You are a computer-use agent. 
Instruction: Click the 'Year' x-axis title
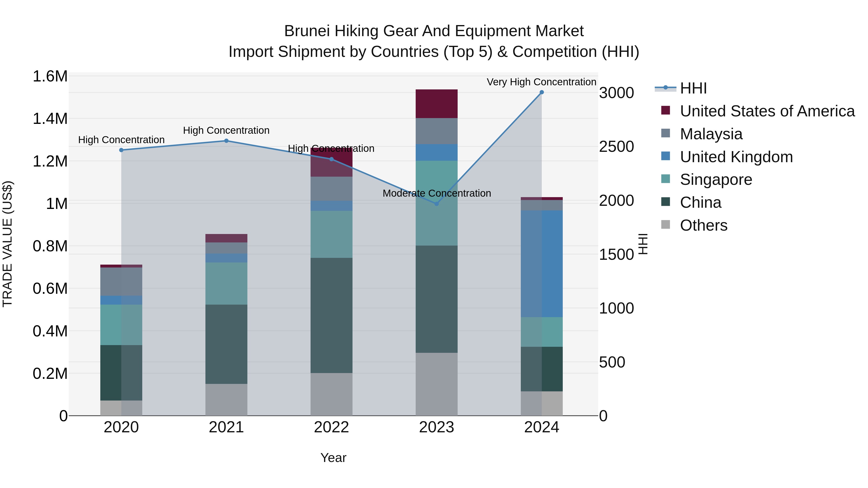click(x=333, y=458)
